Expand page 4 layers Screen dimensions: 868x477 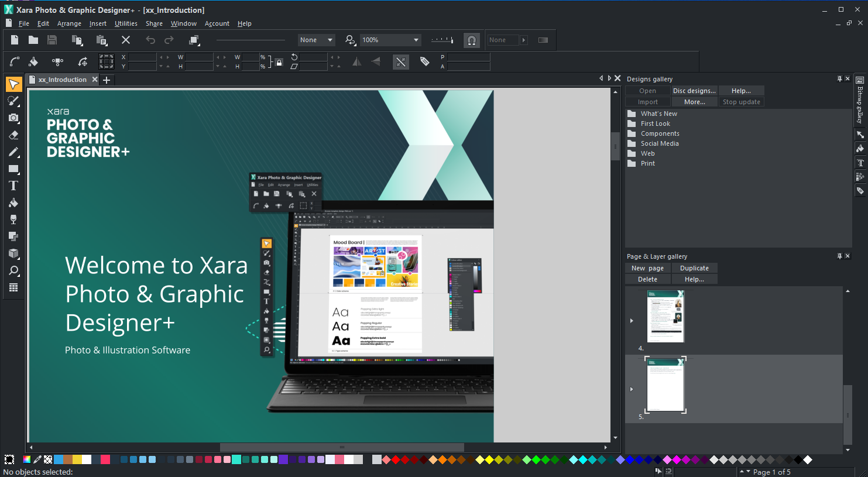pyautogui.click(x=632, y=320)
